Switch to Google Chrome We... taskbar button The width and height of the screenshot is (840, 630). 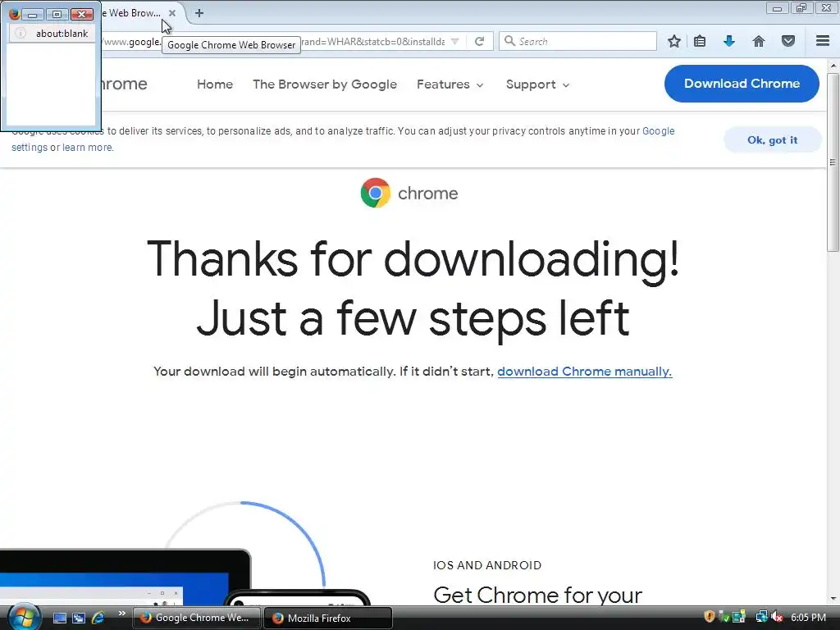click(x=196, y=618)
